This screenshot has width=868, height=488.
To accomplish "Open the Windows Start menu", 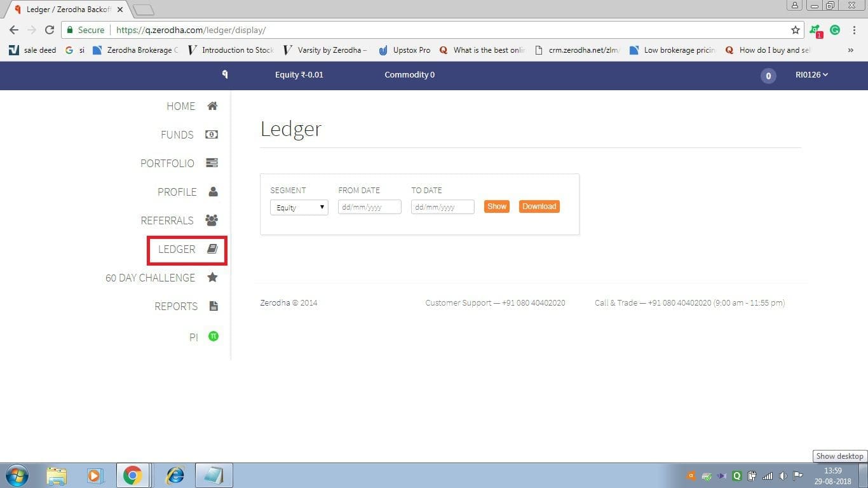I will 17,475.
